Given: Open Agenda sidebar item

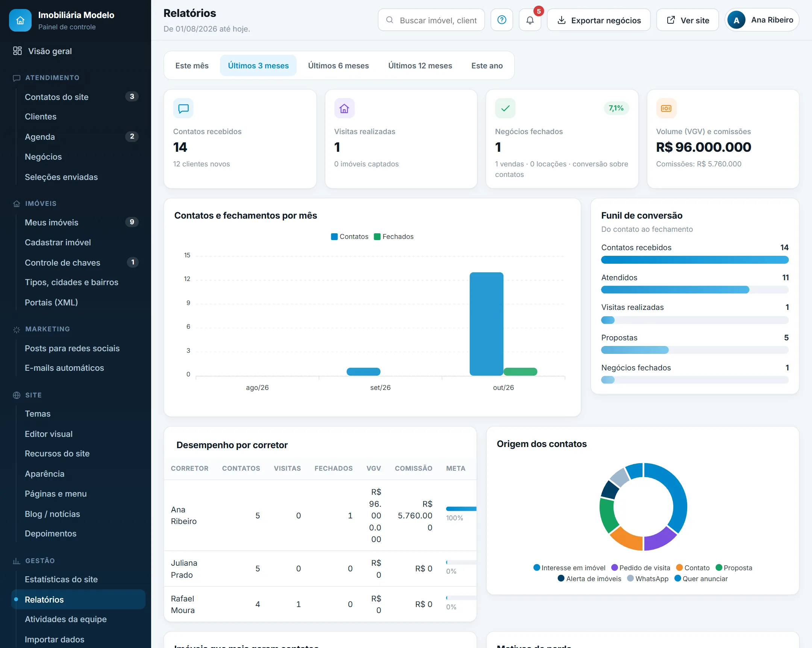Looking at the screenshot, I should [78, 137].
